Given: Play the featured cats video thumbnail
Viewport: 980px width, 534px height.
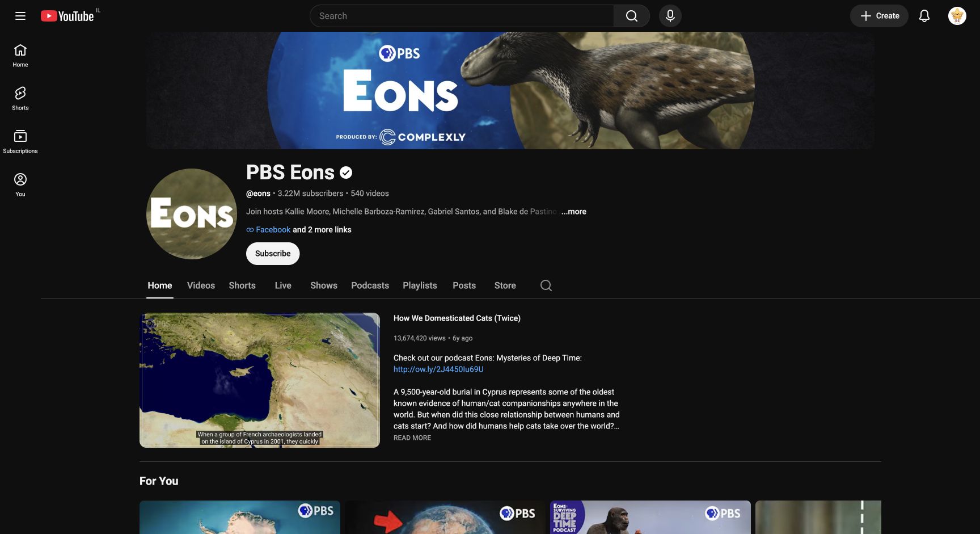Looking at the screenshot, I should coord(260,380).
